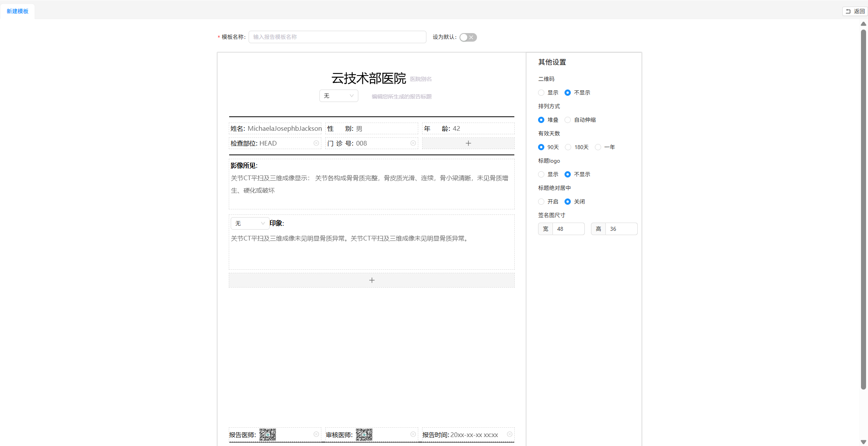Viewport: 868px width, 446px height.
Task: Click the 返回 button
Action: tap(854, 11)
